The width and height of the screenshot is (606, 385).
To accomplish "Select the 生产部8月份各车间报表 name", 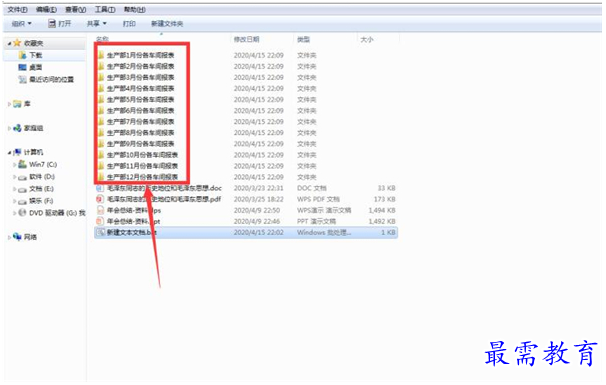I will pyautogui.click(x=140, y=133).
